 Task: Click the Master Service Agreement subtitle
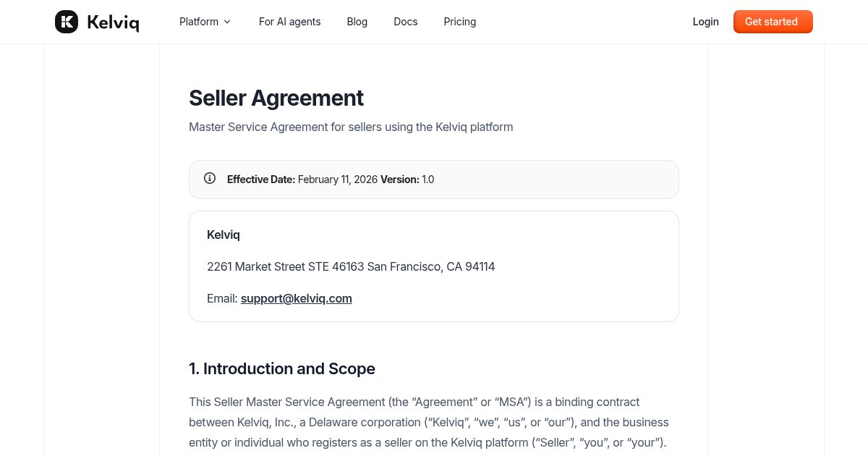[351, 127]
